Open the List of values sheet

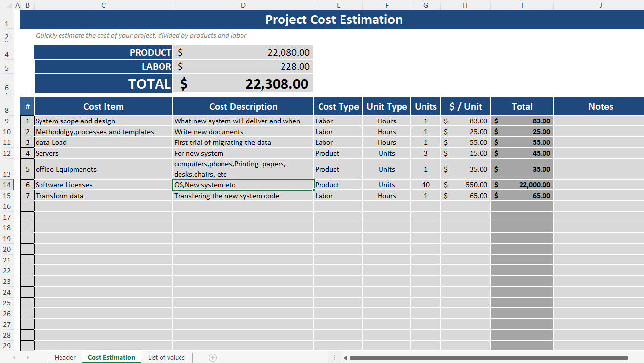tap(166, 357)
